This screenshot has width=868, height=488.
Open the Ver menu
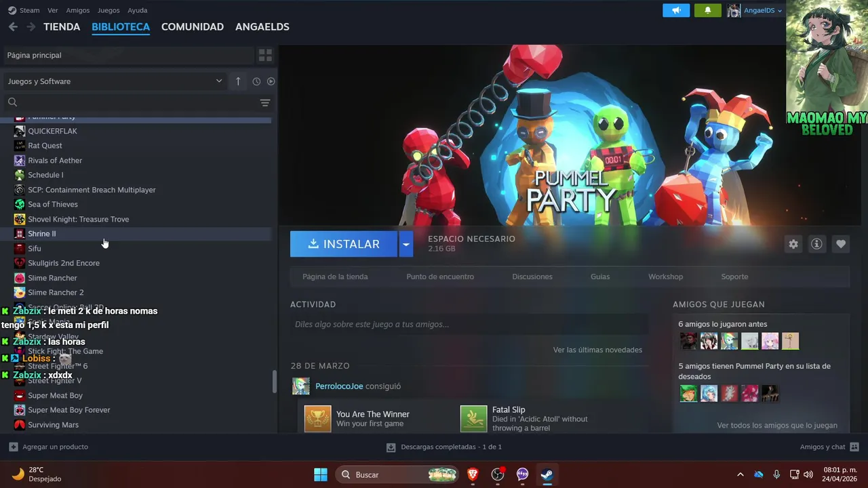click(53, 10)
